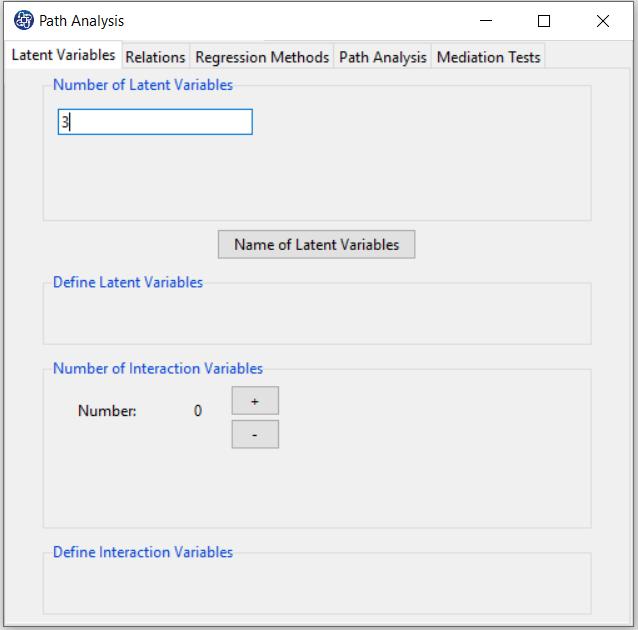Click the Name of Latent Variables button

317,244
